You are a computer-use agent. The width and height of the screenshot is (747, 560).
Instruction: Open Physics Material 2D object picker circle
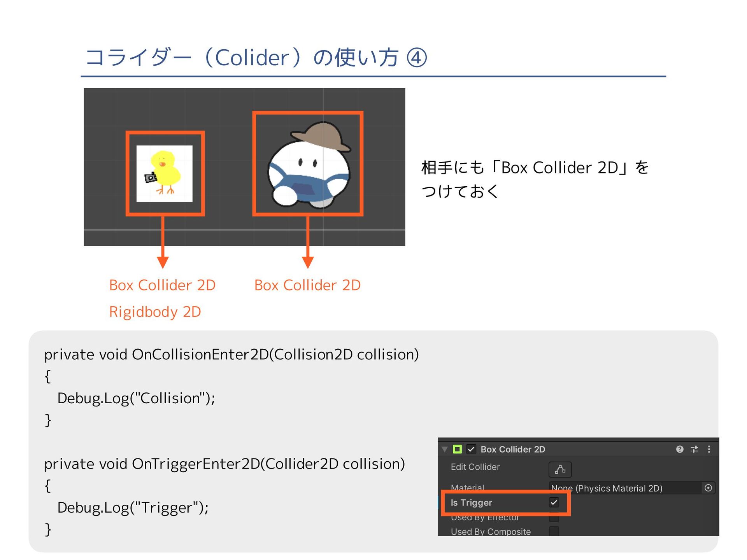click(708, 488)
